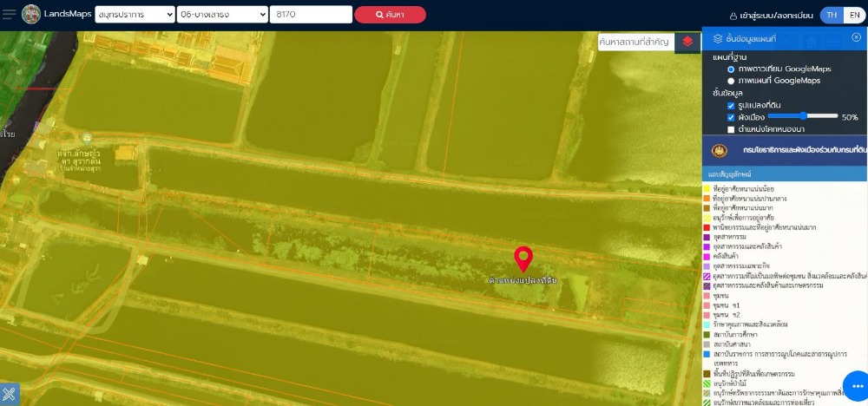868x406 pixels.
Task: Uncheck the รูปแปลงที่ดิน parcel layer checkbox
Action: click(731, 105)
